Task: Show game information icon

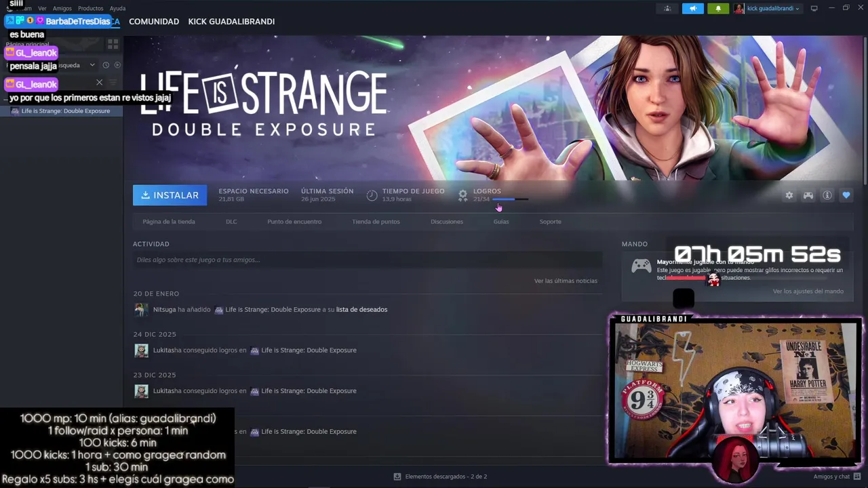Action: 827,195
